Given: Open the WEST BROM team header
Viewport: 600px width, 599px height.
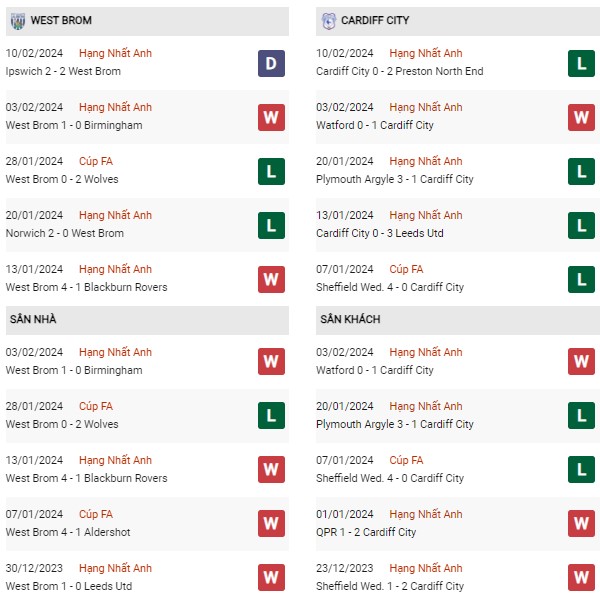Looking at the screenshot, I should 147,21.
